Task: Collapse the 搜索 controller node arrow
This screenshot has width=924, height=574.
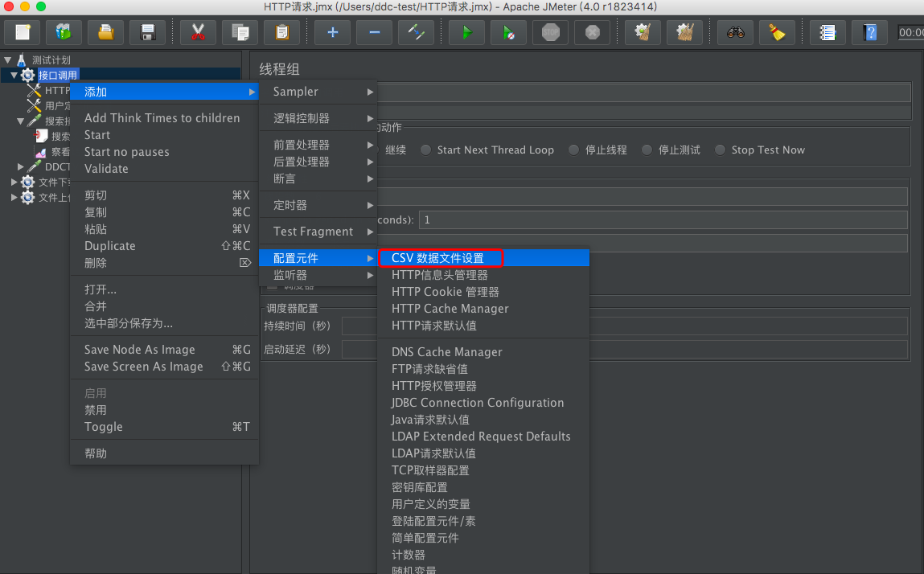Action: [21, 121]
